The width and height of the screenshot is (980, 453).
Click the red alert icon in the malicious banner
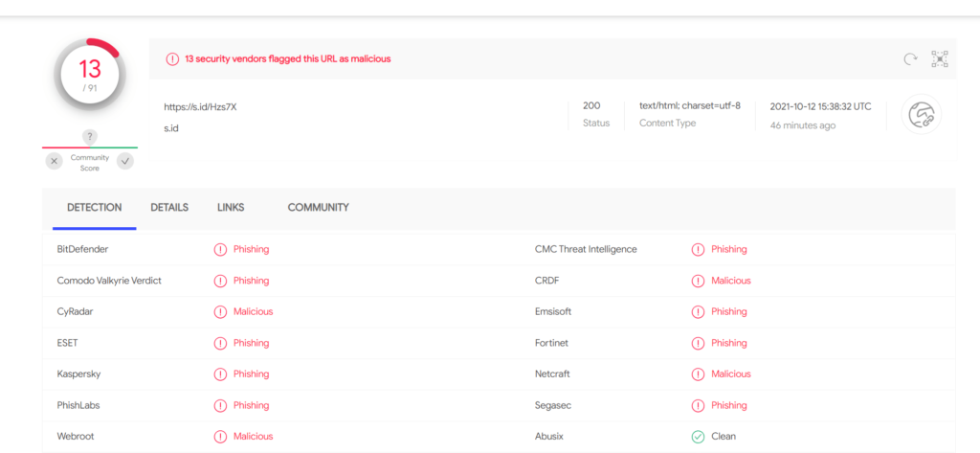point(172,58)
